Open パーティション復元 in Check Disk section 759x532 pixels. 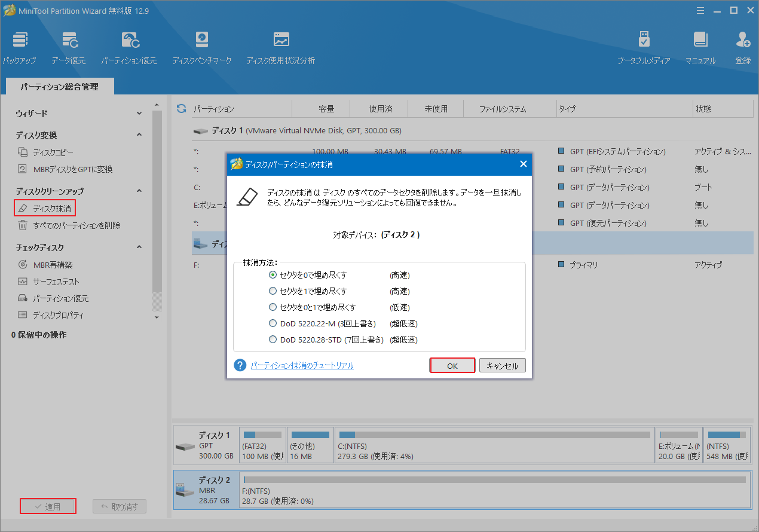pos(53,298)
